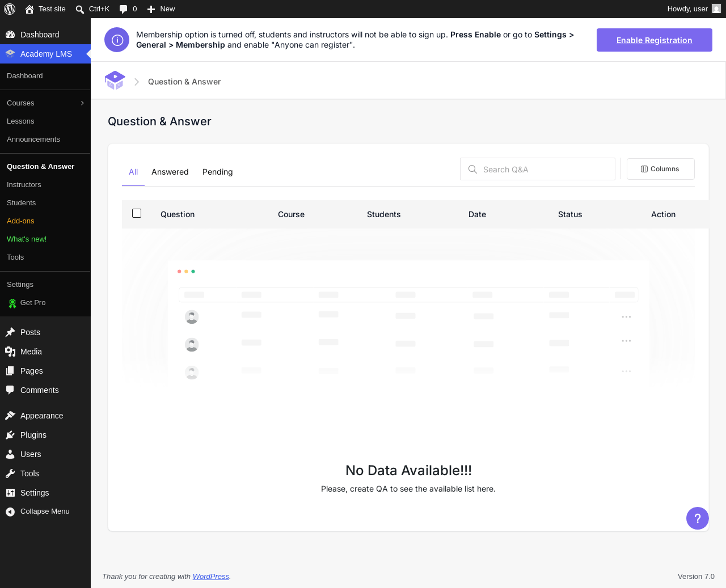Click the Howdy, user account link
The height and width of the screenshot is (588, 726).
(x=694, y=9)
